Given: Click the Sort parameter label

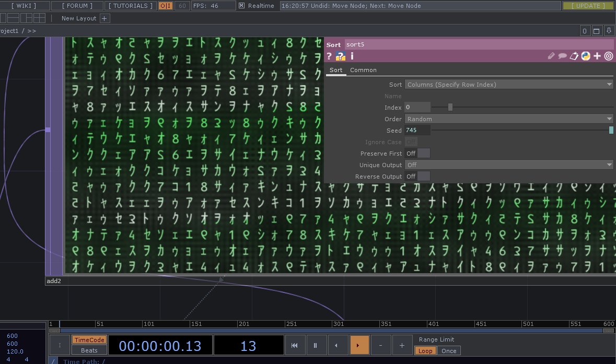Looking at the screenshot, I should click(395, 85).
